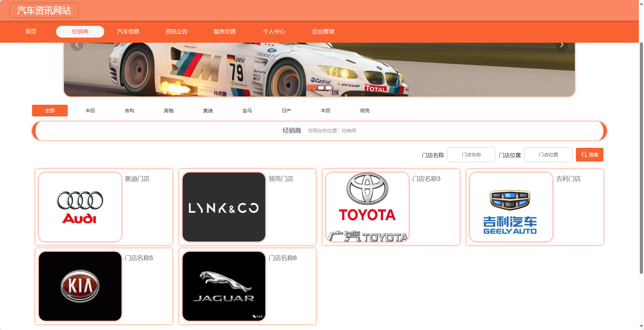Image resolution: width=644 pixels, height=330 pixels.
Task: Open the Jaguar logo thumbnail
Action: (224, 286)
